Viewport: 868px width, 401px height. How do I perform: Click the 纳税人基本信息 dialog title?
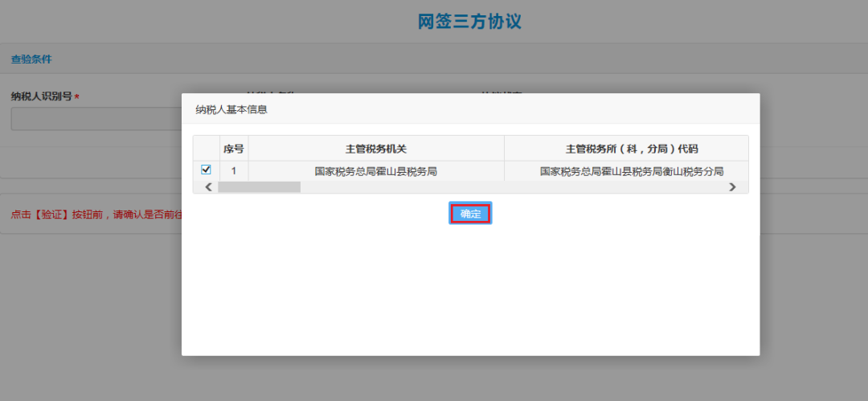[x=231, y=109]
